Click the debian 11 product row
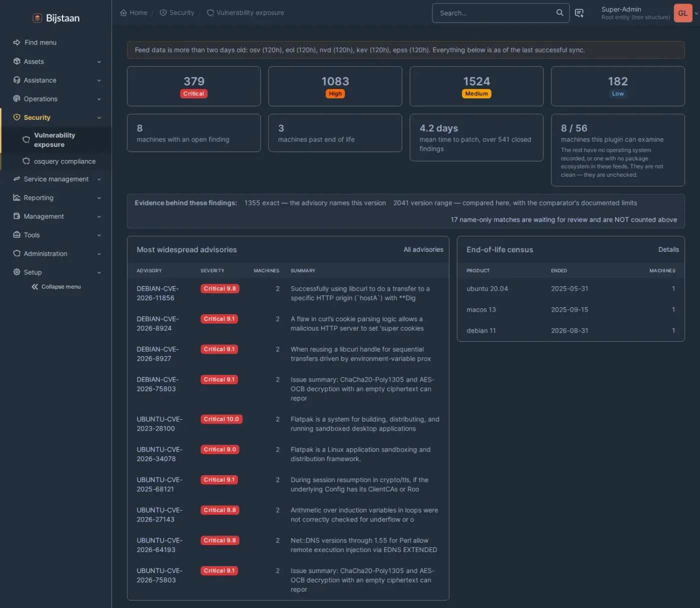The height and width of the screenshot is (608, 700). 570,331
